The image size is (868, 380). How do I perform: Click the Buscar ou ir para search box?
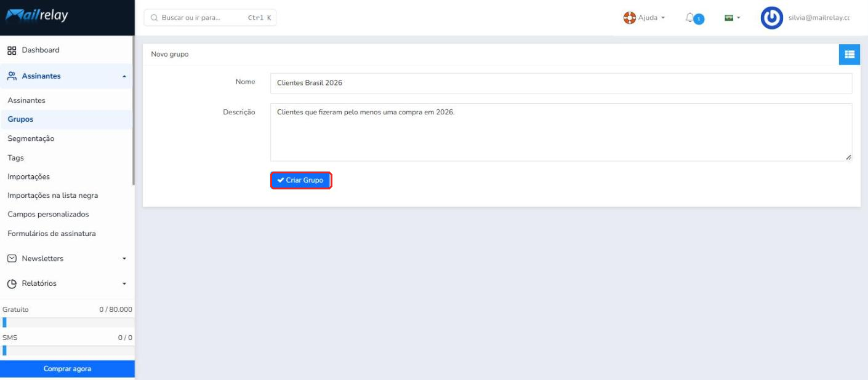[210, 18]
